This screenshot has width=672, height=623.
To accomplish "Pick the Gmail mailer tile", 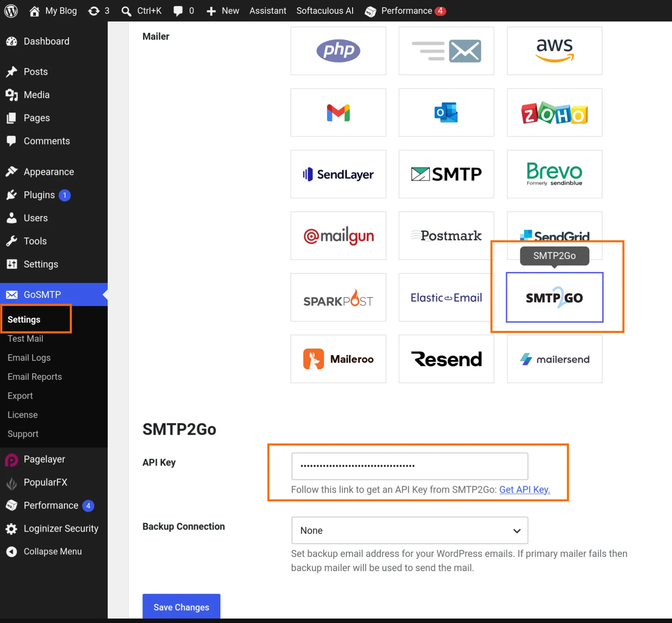I will click(338, 113).
